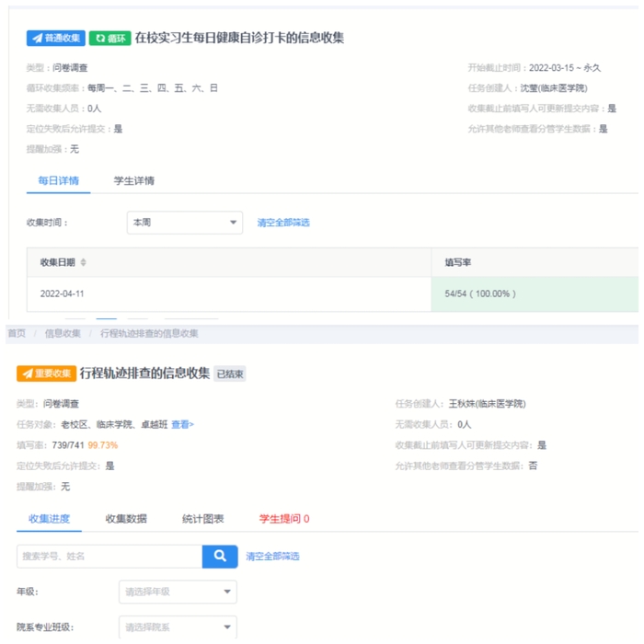Click 清空全部筛选 beside the search button
Viewport: 644px width, 644px height.
click(272, 557)
